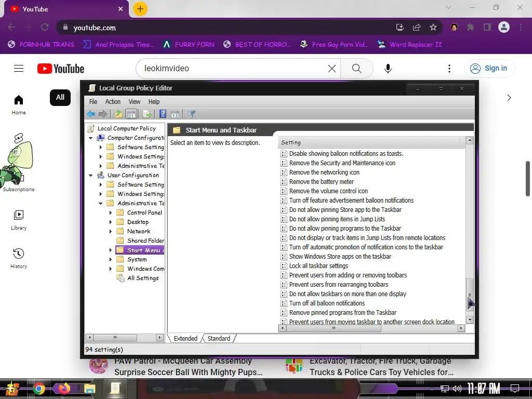Open the Help toolbar icon in Policy Editor

point(163,114)
